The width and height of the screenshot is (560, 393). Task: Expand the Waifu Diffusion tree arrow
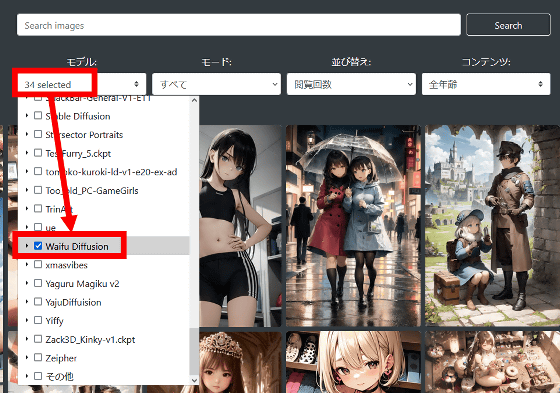pos(27,246)
